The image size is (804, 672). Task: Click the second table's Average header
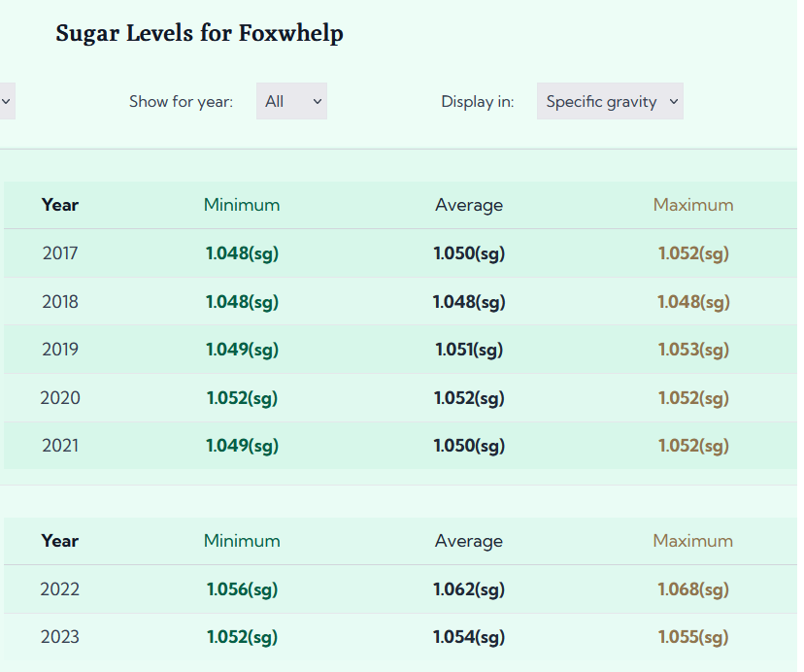pos(469,541)
